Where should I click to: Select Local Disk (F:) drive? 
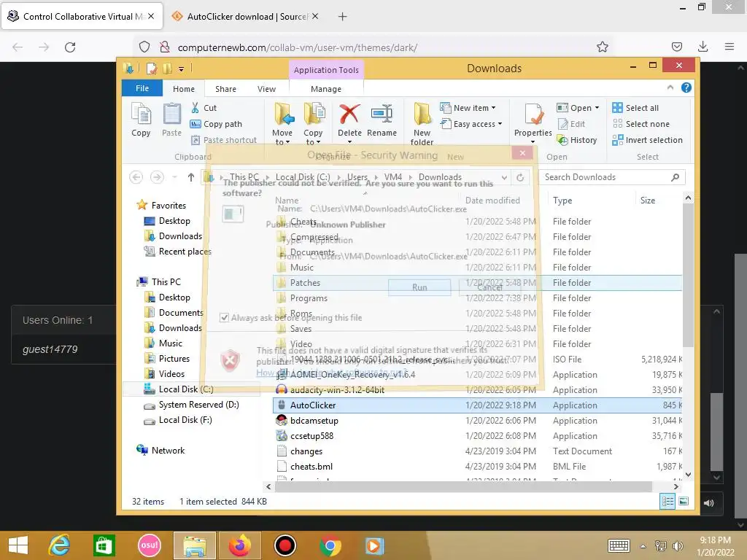tap(178, 420)
